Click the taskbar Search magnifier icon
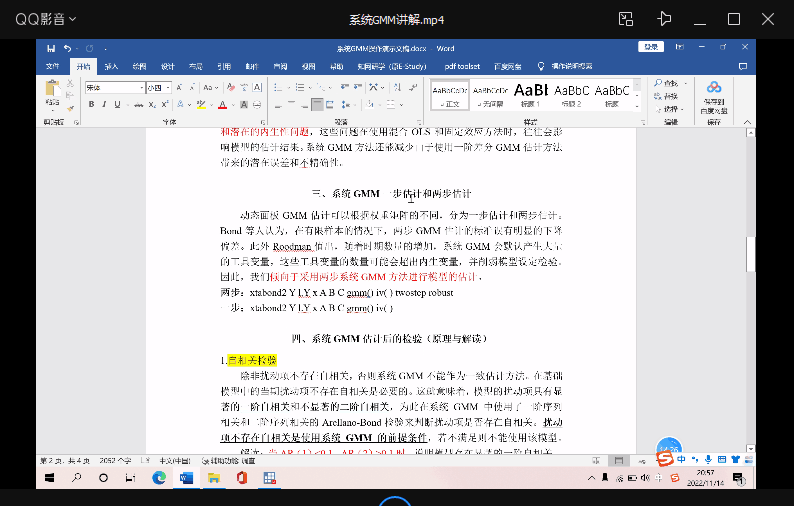 pos(76,478)
